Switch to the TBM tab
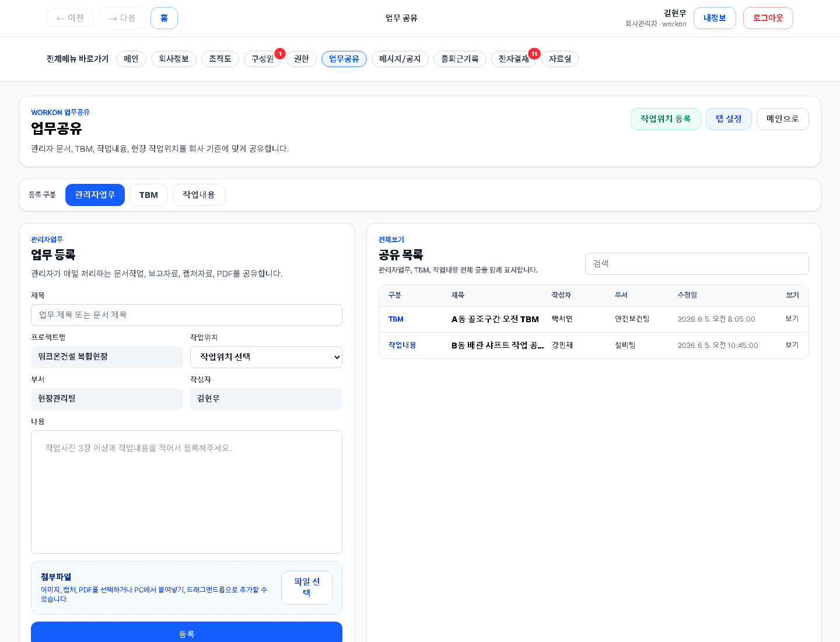The height and width of the screenshot is (642, 840). tap(149, 195)
